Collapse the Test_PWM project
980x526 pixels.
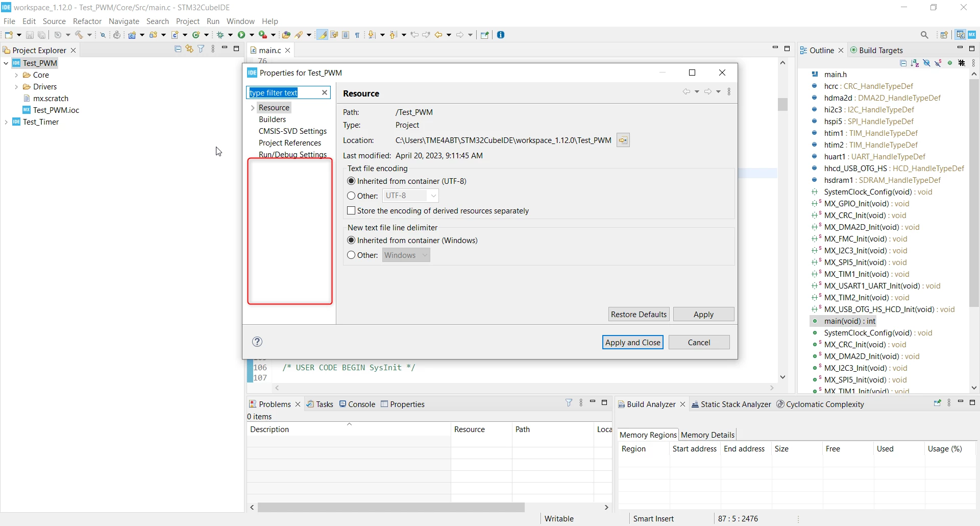point(6,63)
